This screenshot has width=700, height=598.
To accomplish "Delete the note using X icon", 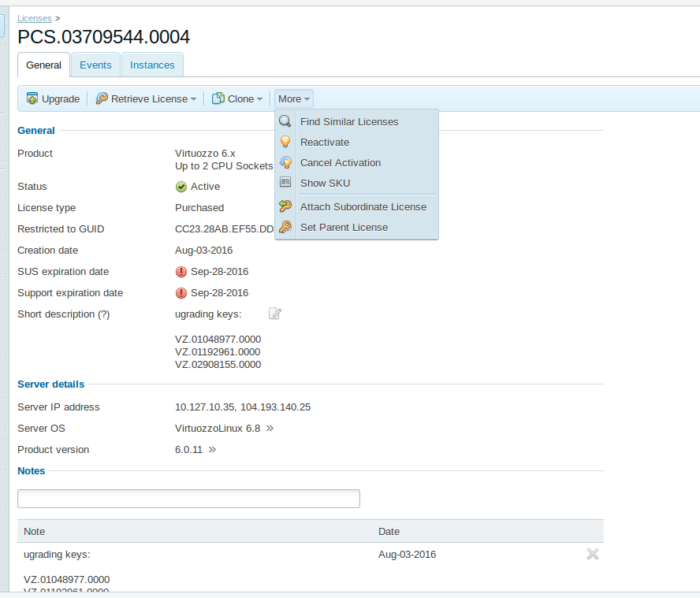I will [593, 555].
